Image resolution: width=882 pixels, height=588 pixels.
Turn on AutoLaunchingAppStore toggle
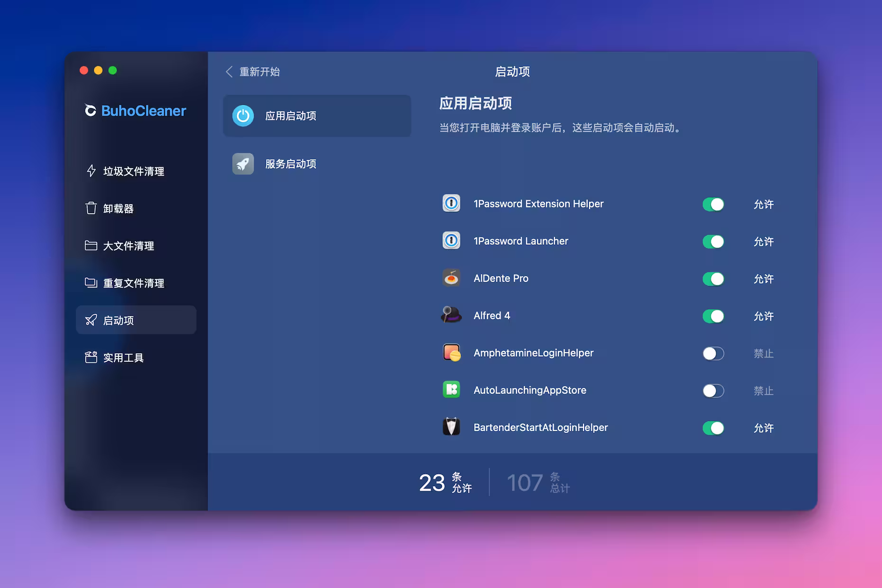713,391
